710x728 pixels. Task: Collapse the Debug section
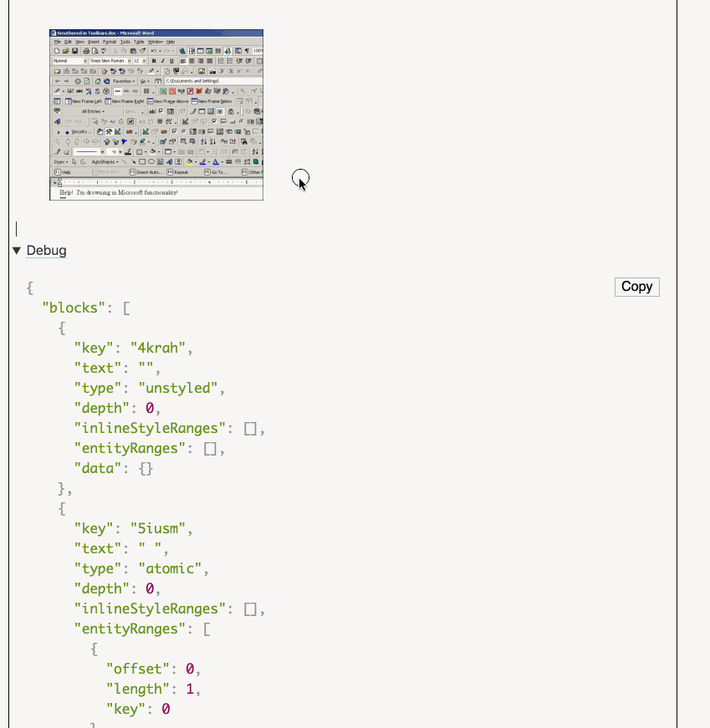pos(17,251)
